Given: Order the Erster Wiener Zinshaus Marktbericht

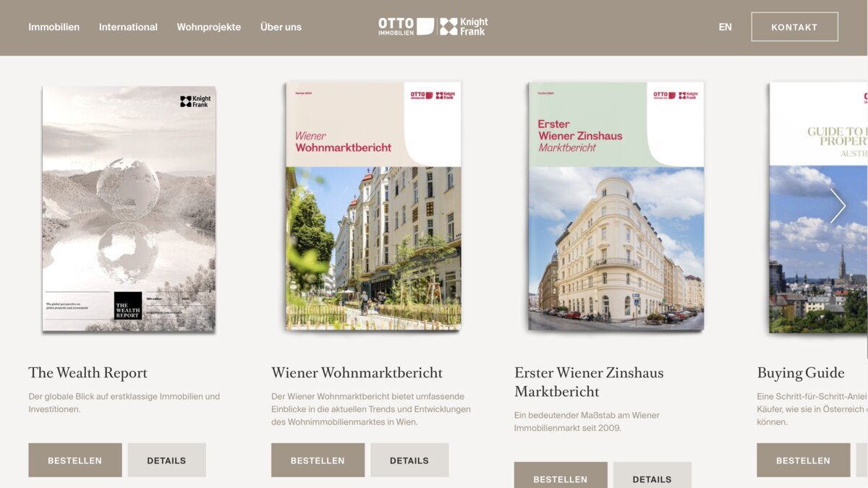Looking at the screenshot, I should (561, 476).
